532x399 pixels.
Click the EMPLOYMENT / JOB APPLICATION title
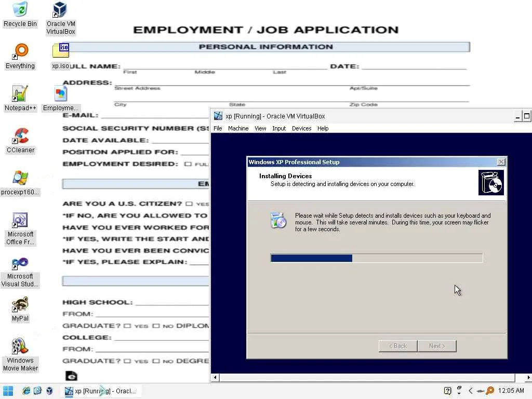click(x=265, y=30)
